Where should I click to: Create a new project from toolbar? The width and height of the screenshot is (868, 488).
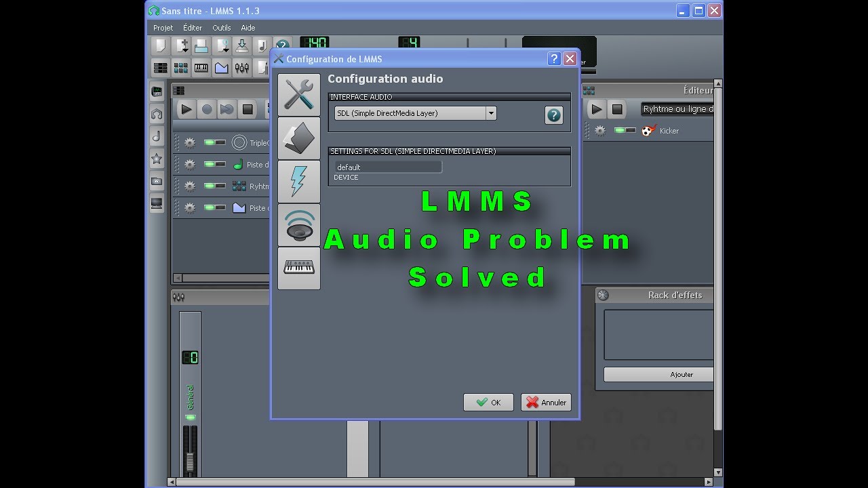(x=160, y=46)
